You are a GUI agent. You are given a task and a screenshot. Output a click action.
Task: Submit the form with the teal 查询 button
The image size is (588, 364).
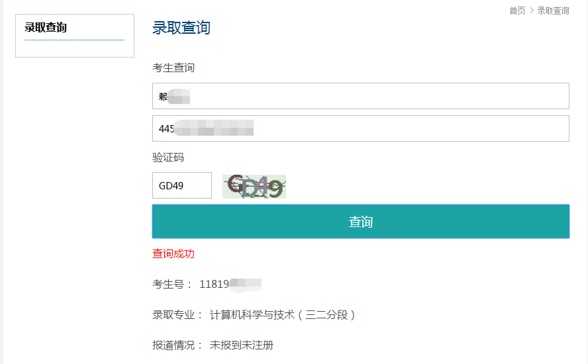tap(361, 222)
